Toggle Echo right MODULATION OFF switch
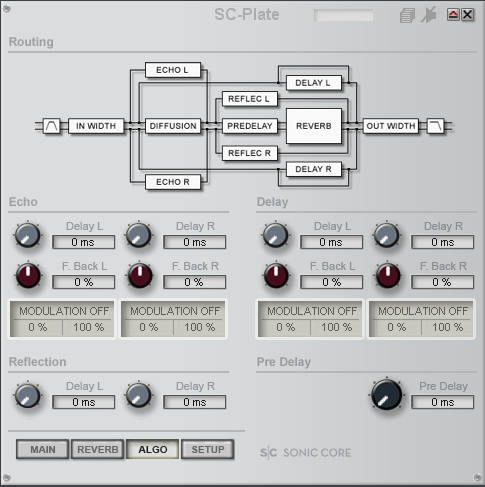The image size is (485, 487). pyautogui.click(x=175, y=311)
